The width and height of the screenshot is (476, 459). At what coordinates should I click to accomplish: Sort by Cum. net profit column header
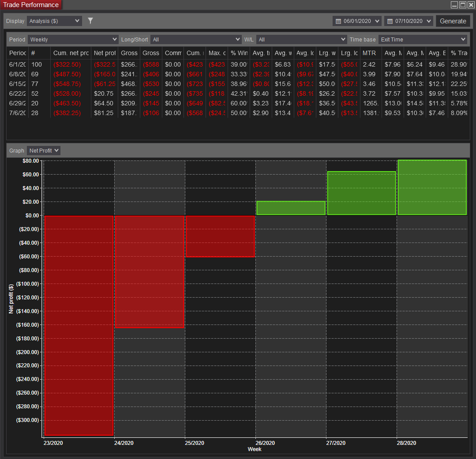coord(71,53)
